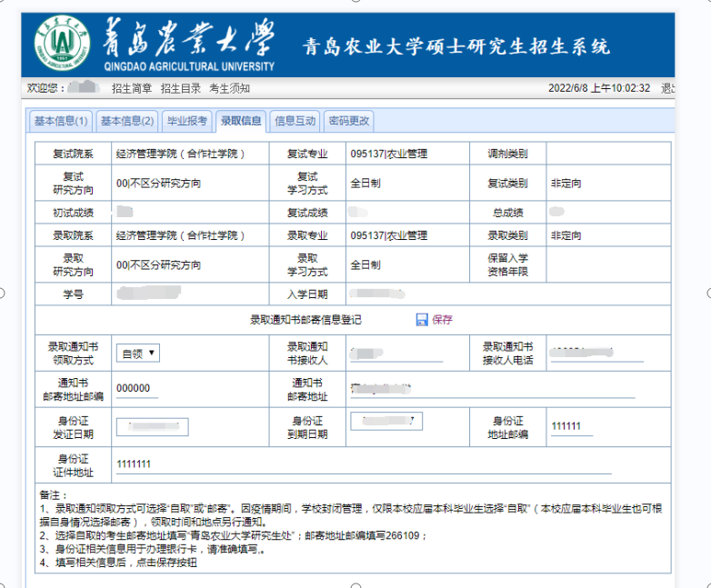Click the 身份证证件地址 field showing 1111111

tap(364, 464)
